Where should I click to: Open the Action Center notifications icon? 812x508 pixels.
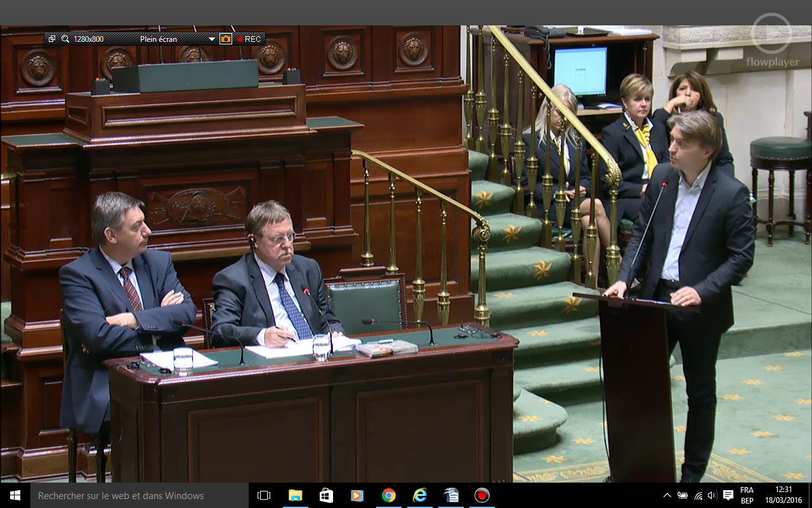pyautogui.click(x=729, y=495)
